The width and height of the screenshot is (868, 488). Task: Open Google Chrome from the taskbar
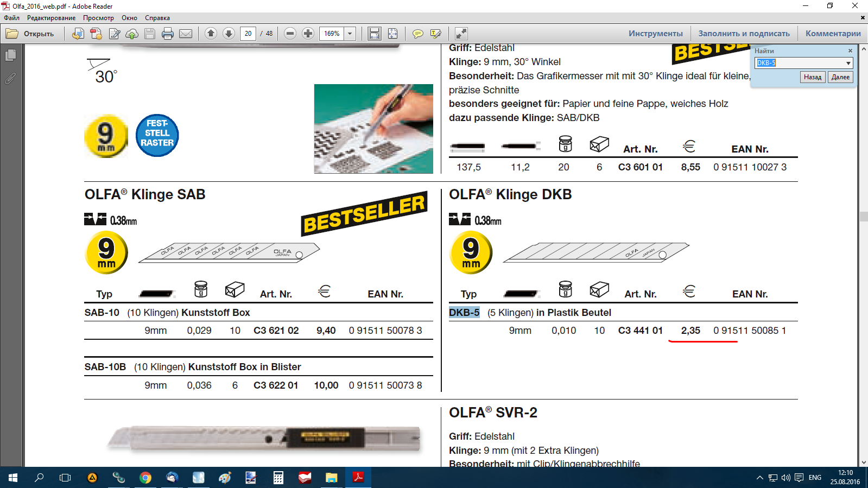coord(145,478)
